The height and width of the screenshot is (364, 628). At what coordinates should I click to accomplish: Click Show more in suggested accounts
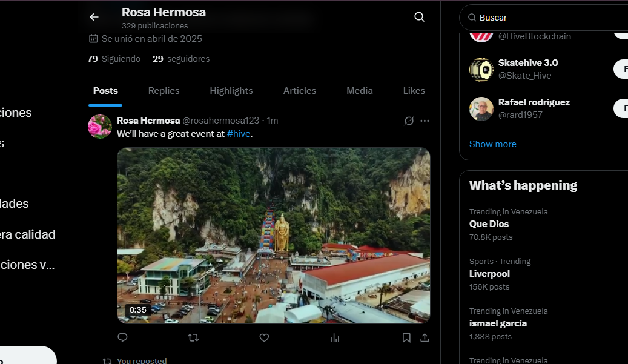(x=492, y=144)
